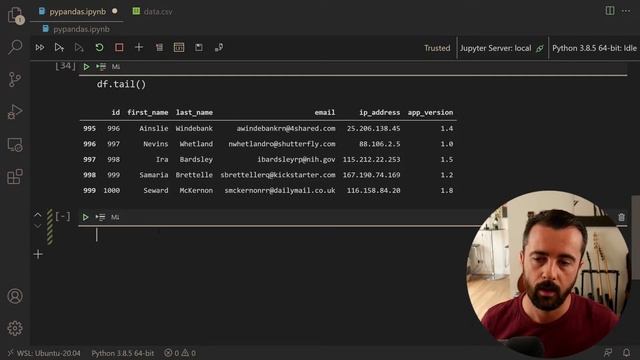Open Remote Explorer view
Viewport: 640px width, 360px height.
[15, 144]
